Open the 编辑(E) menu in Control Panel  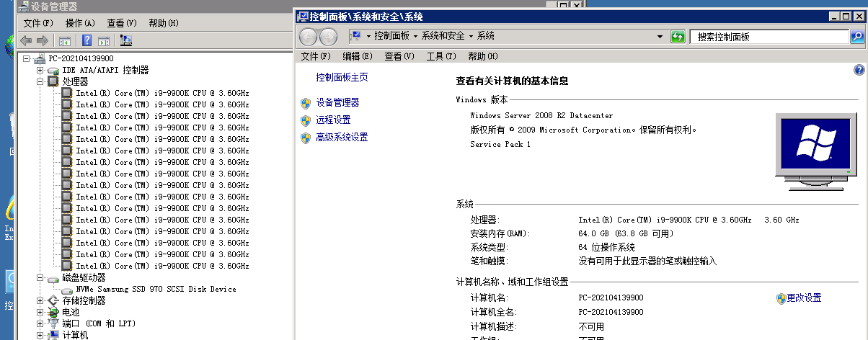pyautogui.click(x=358, y=56)
